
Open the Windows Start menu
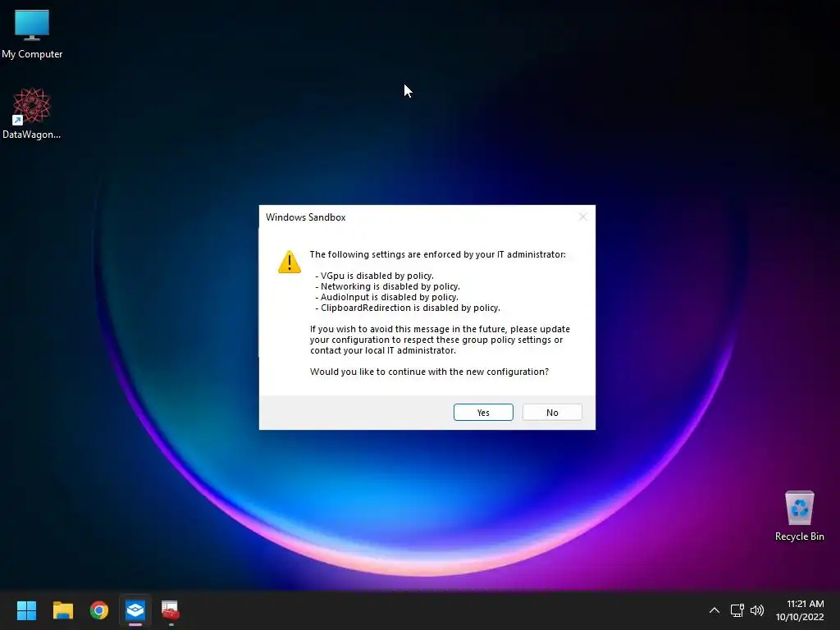(x=26, y=610)
